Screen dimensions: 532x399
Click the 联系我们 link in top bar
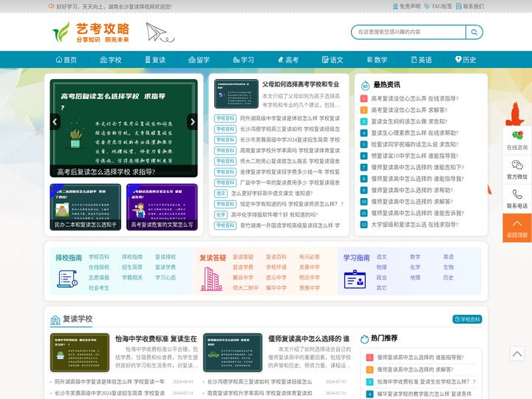(470, 7)
